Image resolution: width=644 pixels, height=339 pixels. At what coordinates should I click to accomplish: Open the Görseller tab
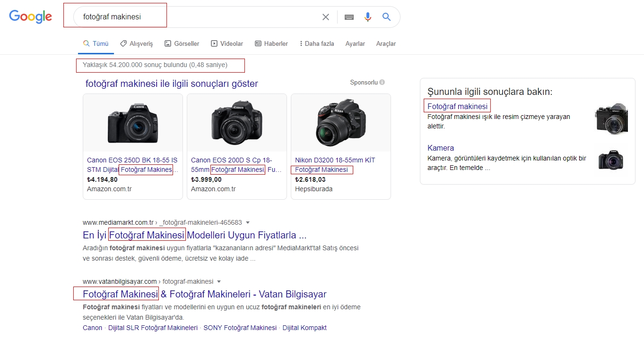pyautogui.click(x=182, y=43)
